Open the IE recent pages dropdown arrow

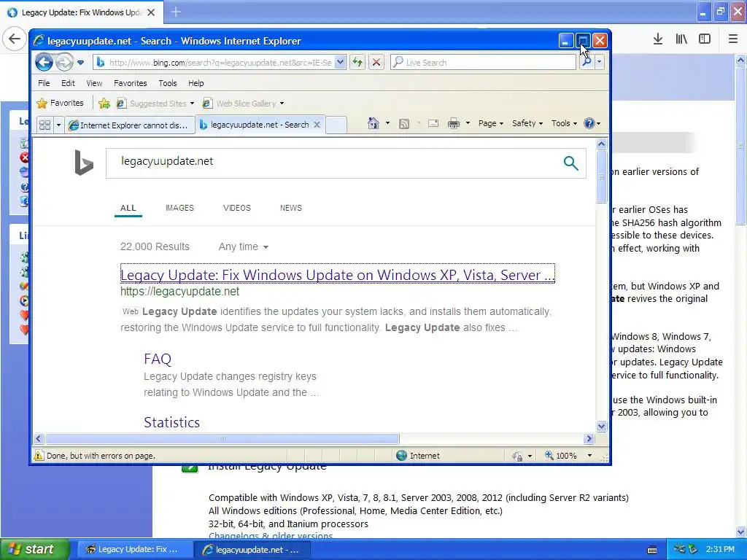coord(80,63)
